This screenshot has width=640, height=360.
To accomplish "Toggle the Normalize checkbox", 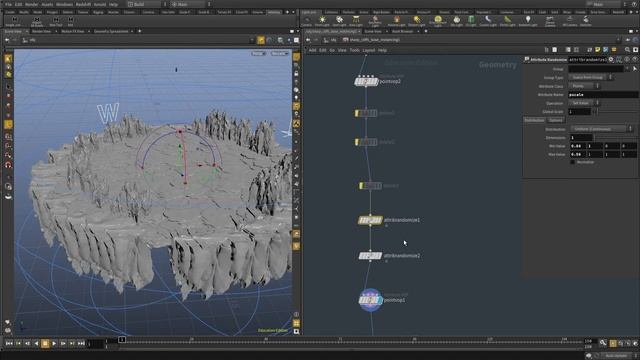I will point(572,162).
